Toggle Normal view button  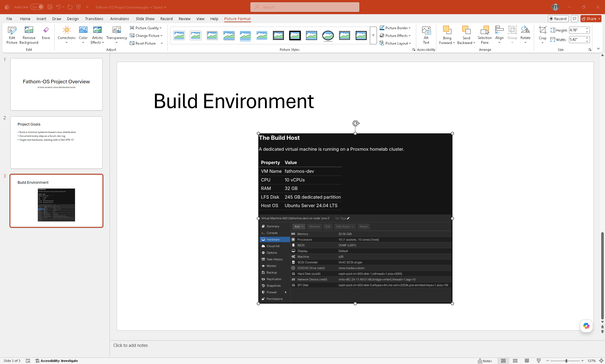point(503,361)
